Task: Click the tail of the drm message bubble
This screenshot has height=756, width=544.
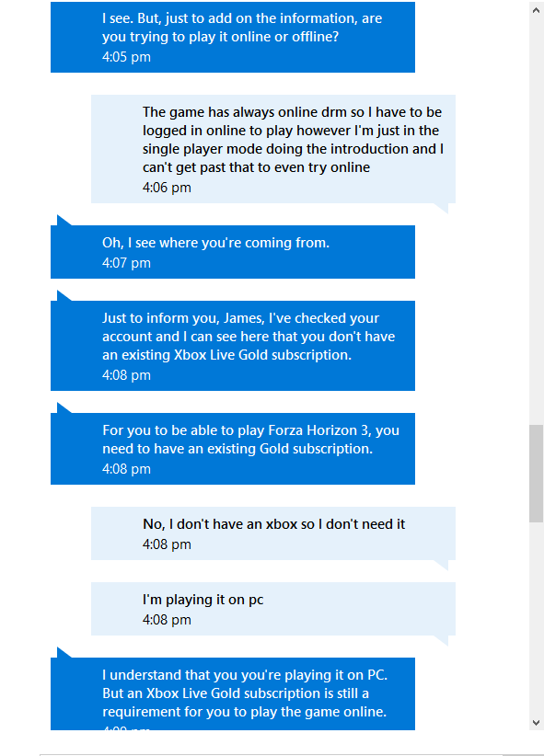Action: [443, 208]
